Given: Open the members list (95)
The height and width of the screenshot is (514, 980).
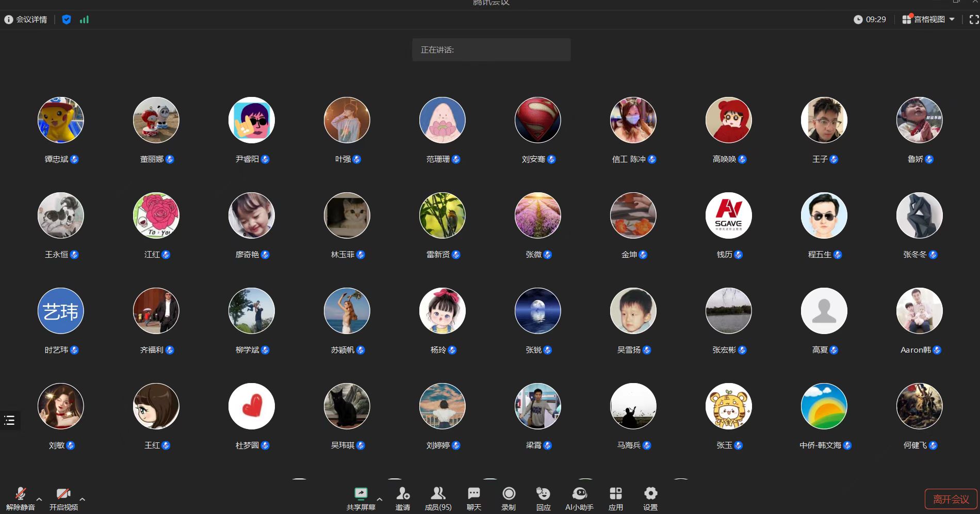Looking at the screenshot, I should (438, 494).
